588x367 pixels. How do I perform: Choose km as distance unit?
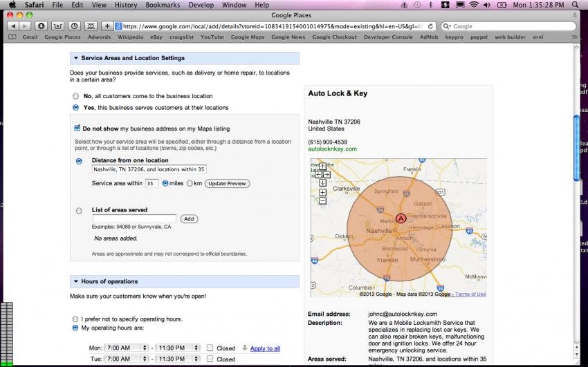pyautogui.click(x=190, y=184)
